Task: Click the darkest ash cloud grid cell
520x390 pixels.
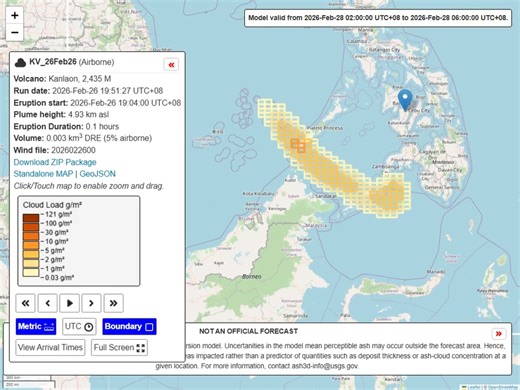Action: pyautogui.click(x=301, y=147)
